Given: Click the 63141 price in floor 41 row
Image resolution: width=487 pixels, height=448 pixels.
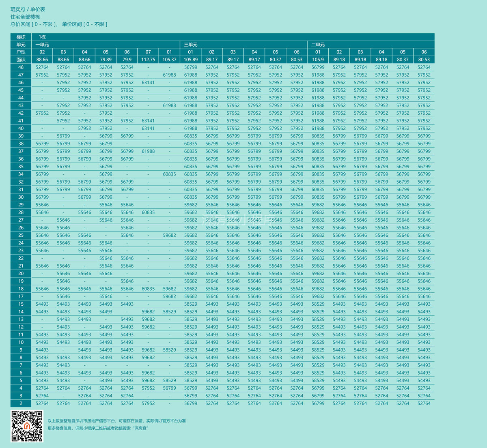Looking at the screenshot, I should pos(148,121).
